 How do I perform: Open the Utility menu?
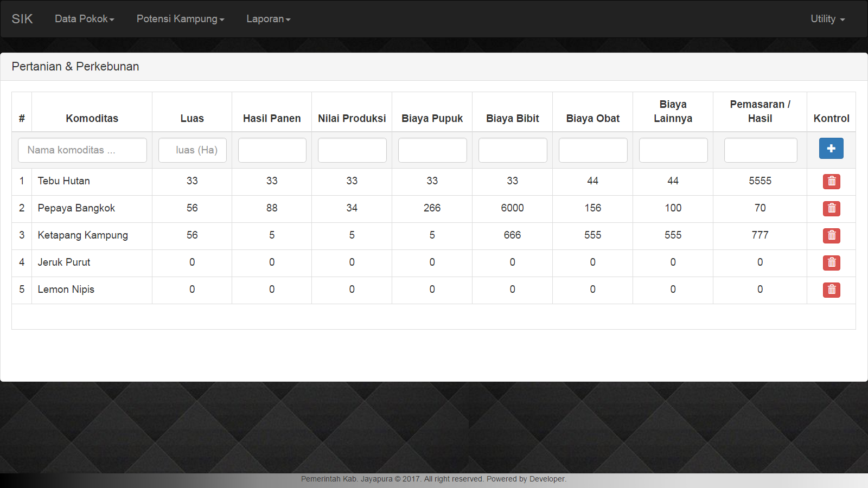(827, 19)
